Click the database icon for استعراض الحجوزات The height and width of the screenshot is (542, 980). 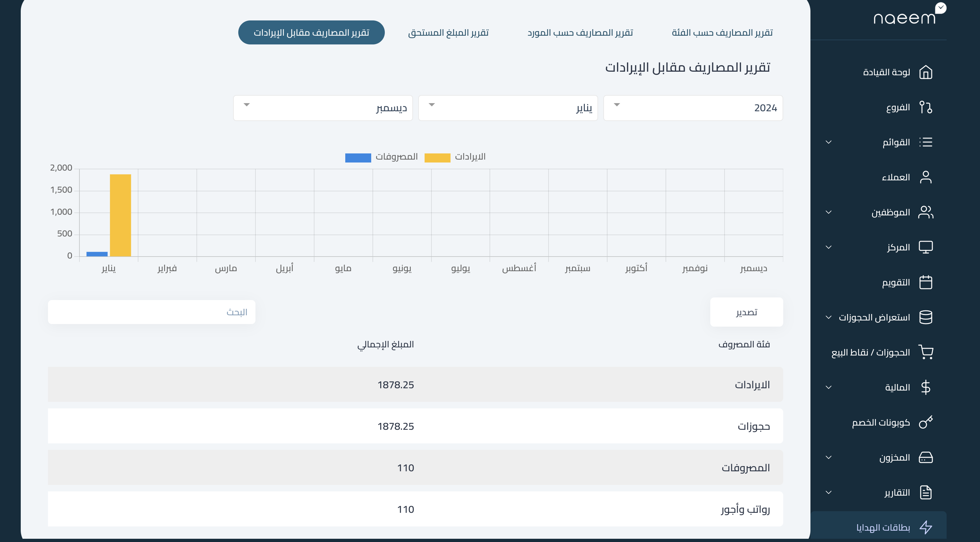(926, 317)
